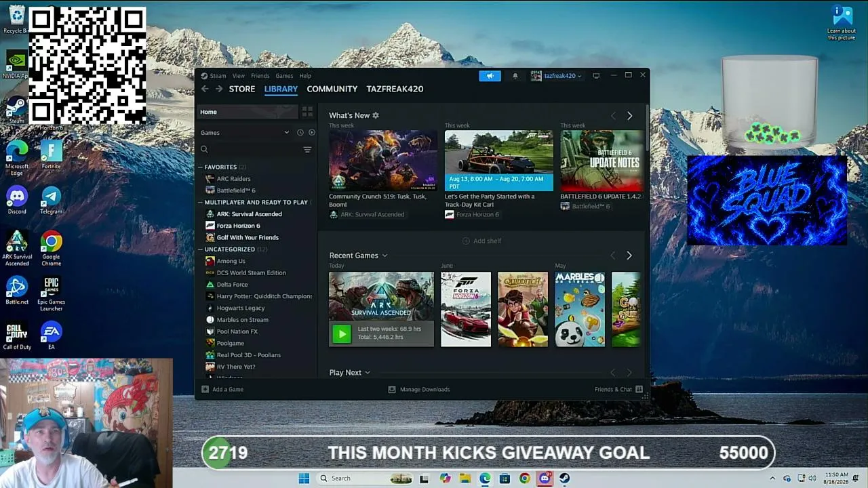
Task: Open the Steam menu
Action: (218, 76)
